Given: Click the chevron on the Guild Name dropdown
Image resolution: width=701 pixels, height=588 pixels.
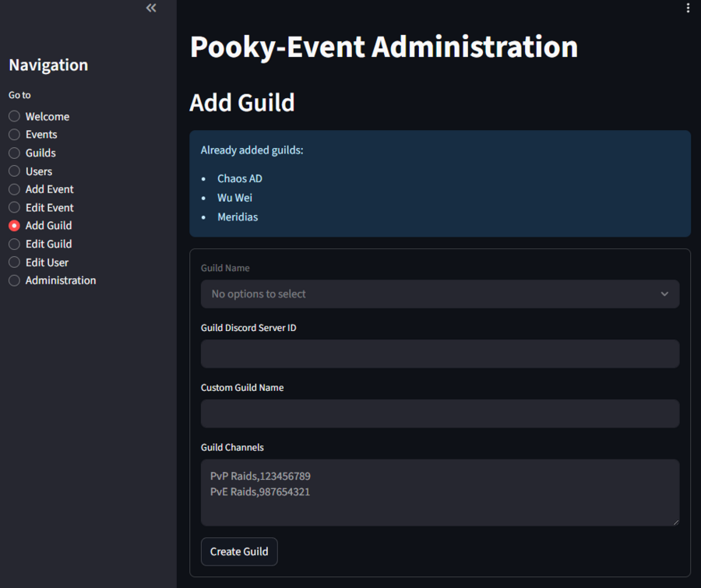Looking at the screenshot, I should pyautogui.click(x=664, y=294).
